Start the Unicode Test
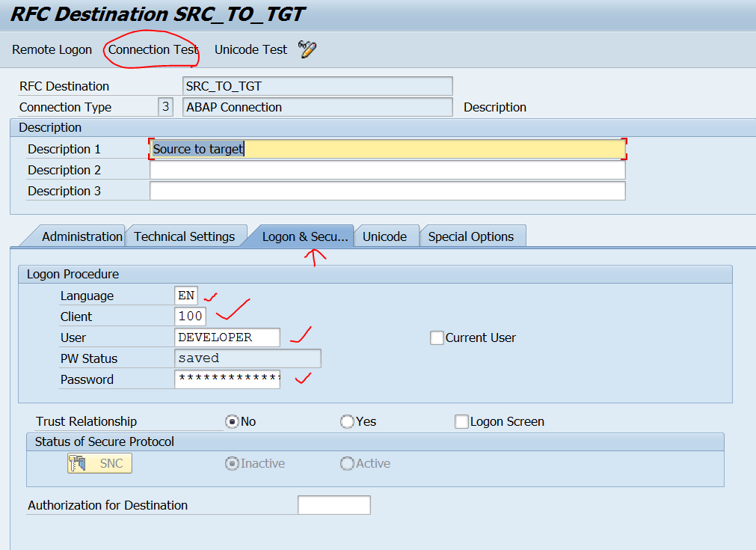Screen dimensions: 756x550 click(x=251, y=49)
